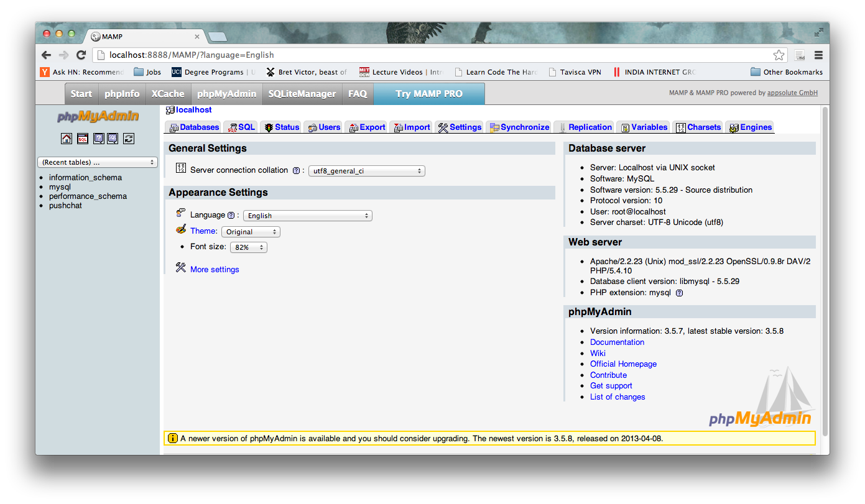This screenshot has width=865, height=504.
Task: Reload the navigation frame with the refresh icon
Action: 129,139
